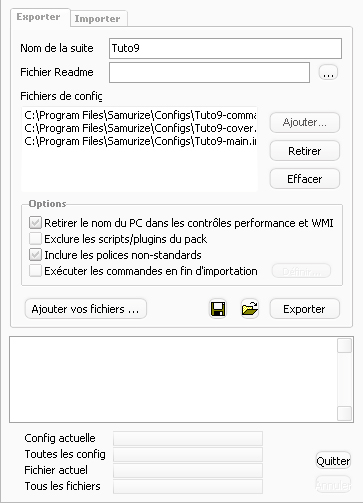Click the Readme browse ellipsis button

tap(328, 72)
